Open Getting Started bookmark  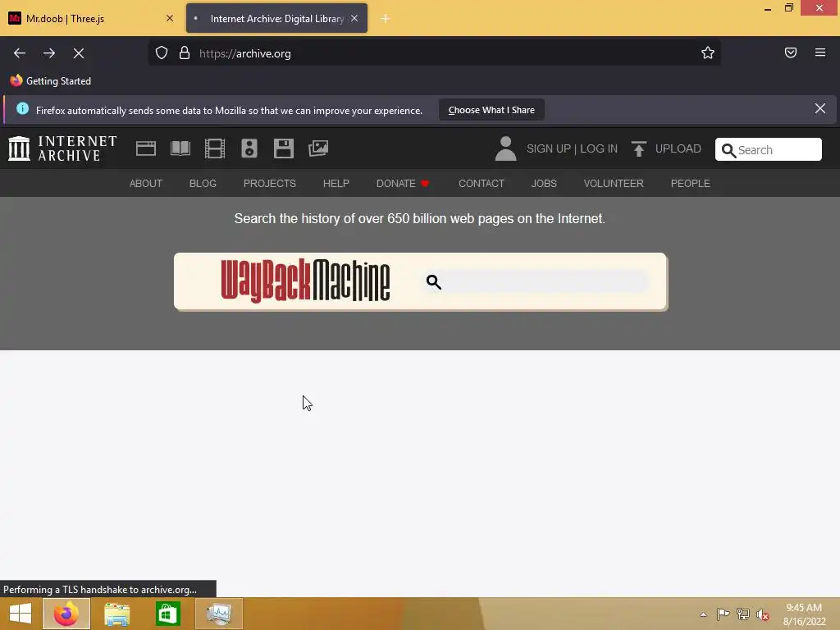tap(51, 81)
